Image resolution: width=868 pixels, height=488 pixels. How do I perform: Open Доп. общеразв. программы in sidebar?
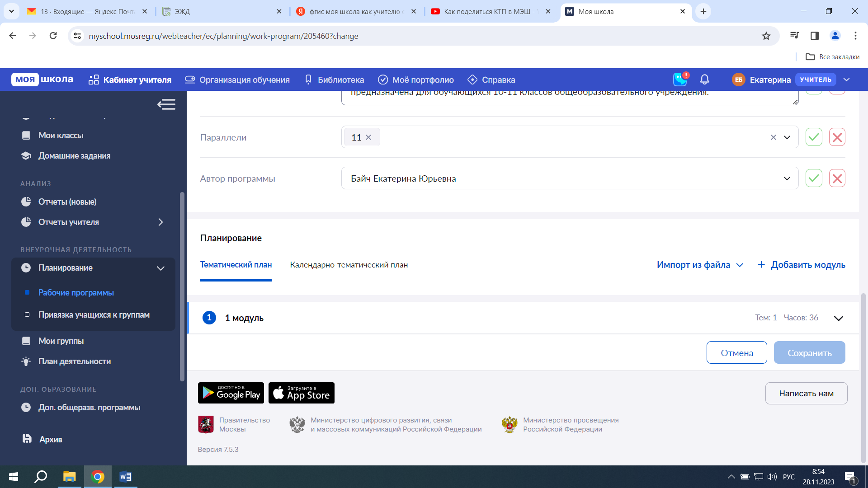tap(89, 407)
